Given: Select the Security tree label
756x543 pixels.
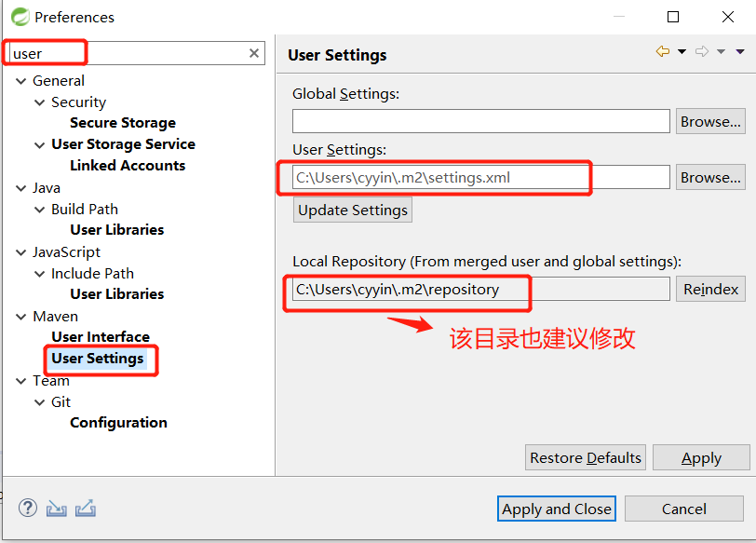Looking at the screenshot, I should [x=78, y=102].
